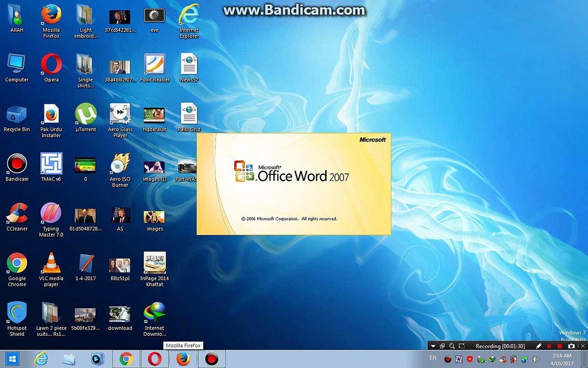Open the AllAH user folder icon

17,18
